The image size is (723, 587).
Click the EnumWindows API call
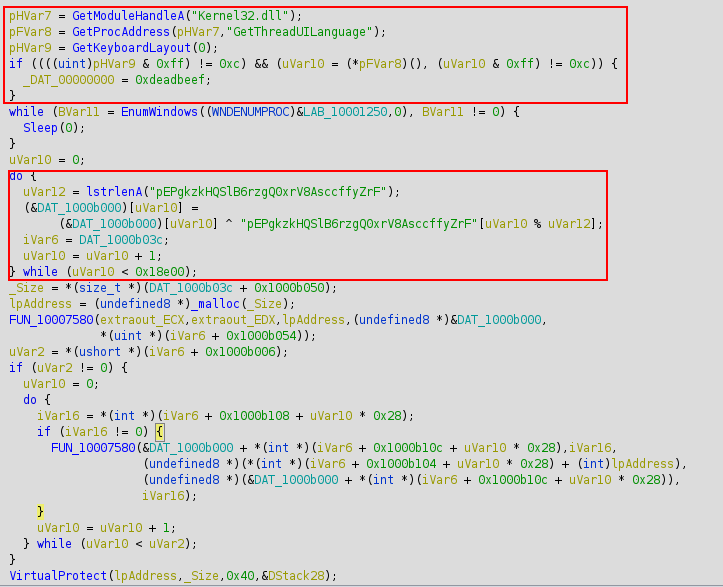coord(159,112)
